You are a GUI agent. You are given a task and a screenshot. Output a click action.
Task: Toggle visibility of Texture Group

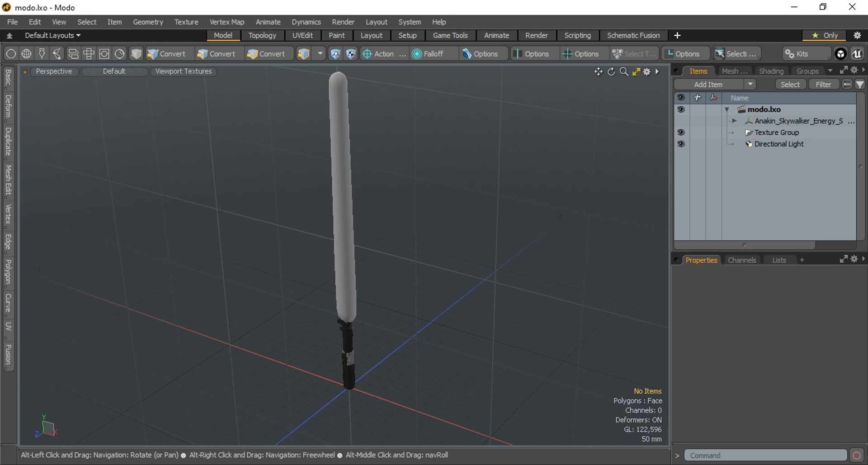[681, 133]
